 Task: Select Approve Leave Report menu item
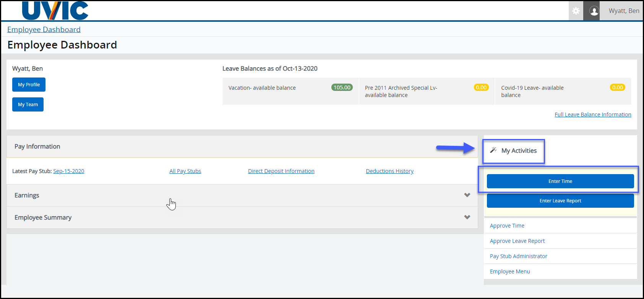pos(517,241)
